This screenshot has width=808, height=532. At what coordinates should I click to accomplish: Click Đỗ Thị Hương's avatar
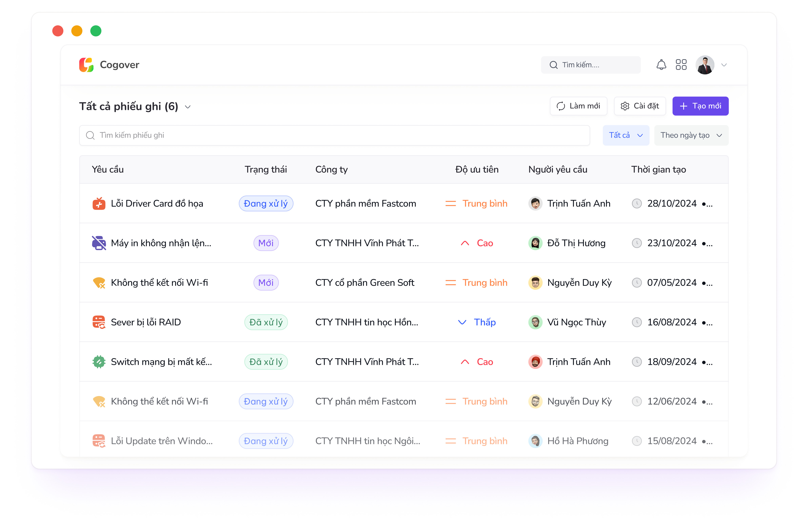tap(535, 243)
